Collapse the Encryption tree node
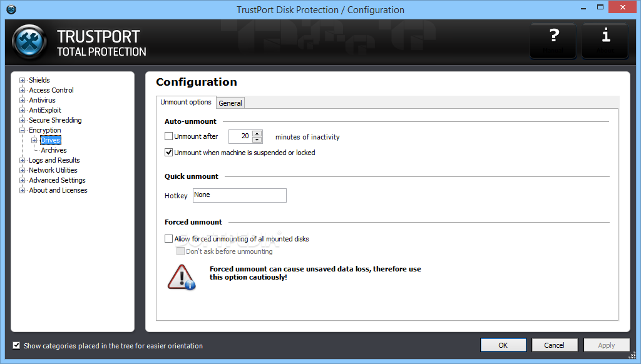 click(22, 130)
